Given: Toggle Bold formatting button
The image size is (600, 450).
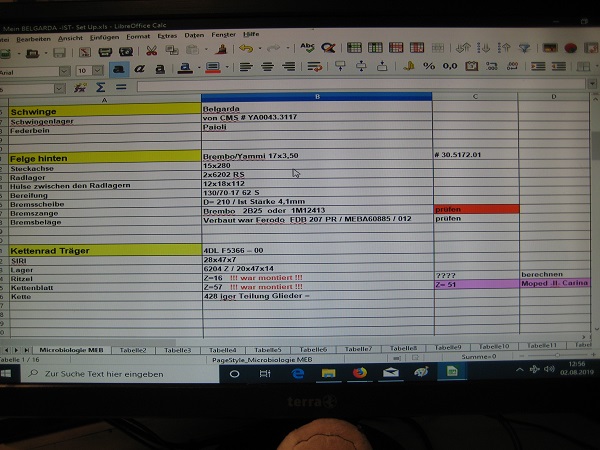Looking at the screenshot, I should coord(119,70).
